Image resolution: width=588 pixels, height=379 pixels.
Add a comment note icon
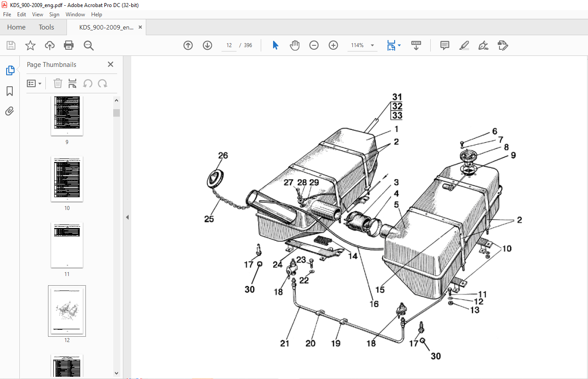[445, 45]
